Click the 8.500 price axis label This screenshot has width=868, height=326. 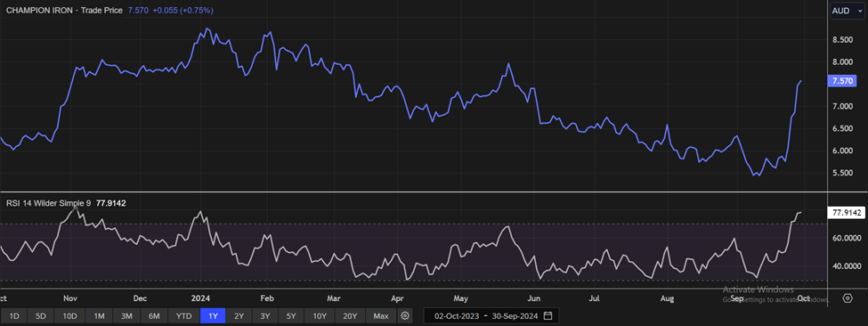click(x=841, y=40)
